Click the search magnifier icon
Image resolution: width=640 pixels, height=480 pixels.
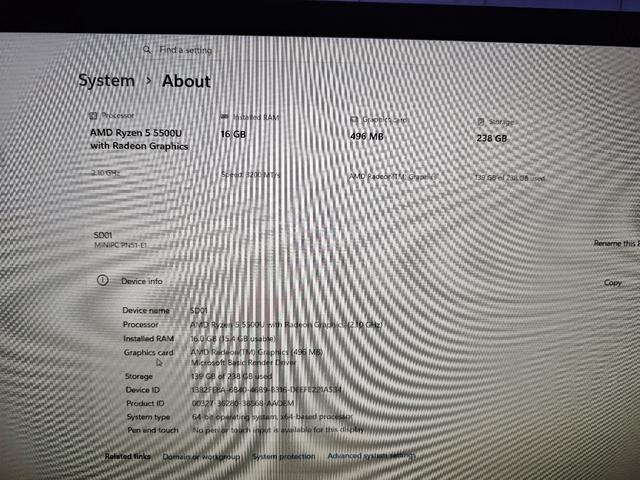pos(147,49)
